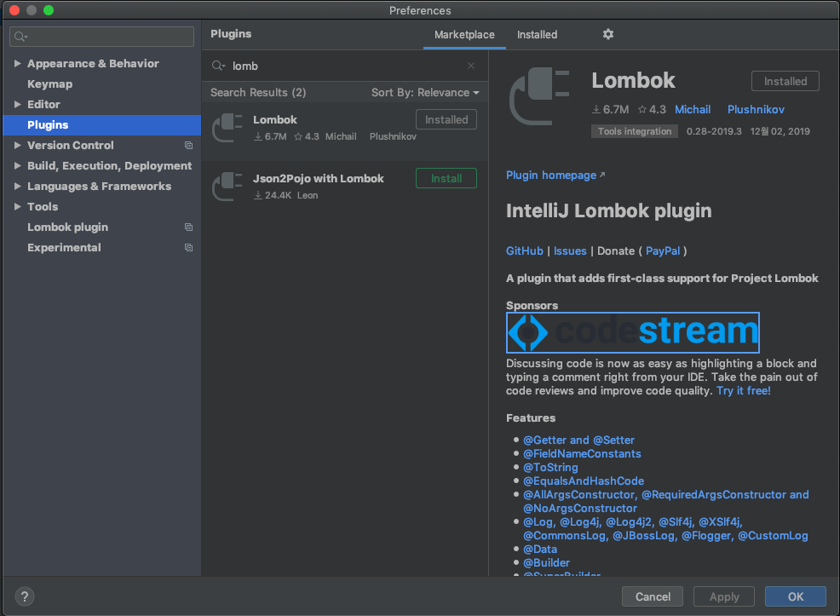Click Installed button on the Lombok result

[446, 119]
